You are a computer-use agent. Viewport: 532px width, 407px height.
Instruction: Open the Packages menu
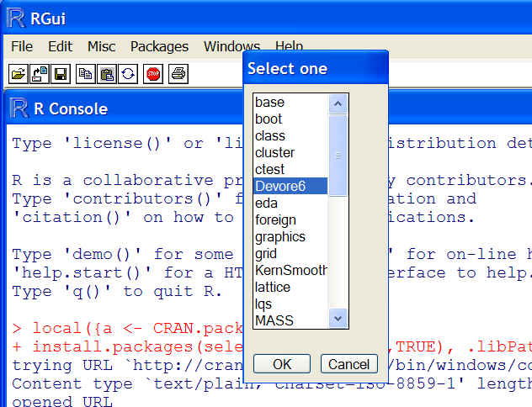(159, 46)
